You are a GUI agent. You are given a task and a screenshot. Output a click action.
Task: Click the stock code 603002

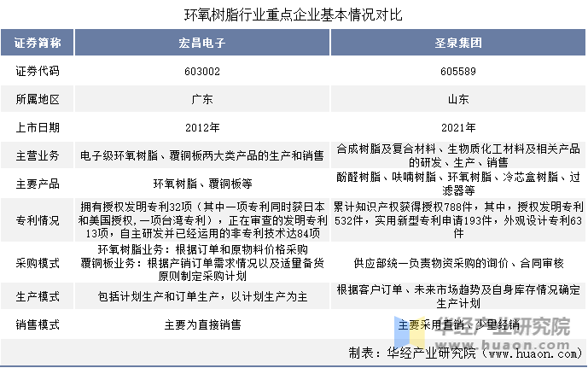tap(202, 71)
